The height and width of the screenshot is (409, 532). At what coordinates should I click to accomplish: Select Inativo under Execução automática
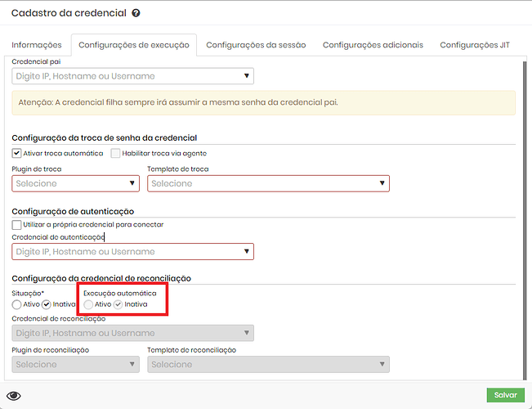coord(118,304)
